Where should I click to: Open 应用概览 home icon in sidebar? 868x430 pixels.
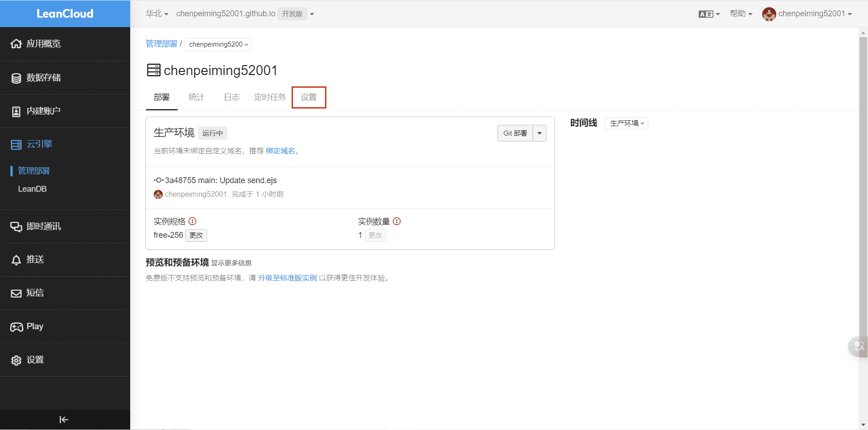click(x=16, y=43)
